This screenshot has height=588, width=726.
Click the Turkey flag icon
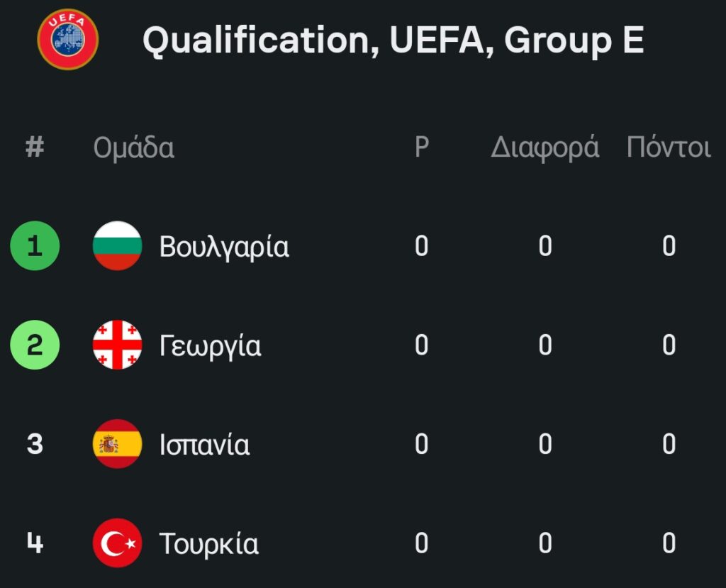coord(118,544)
